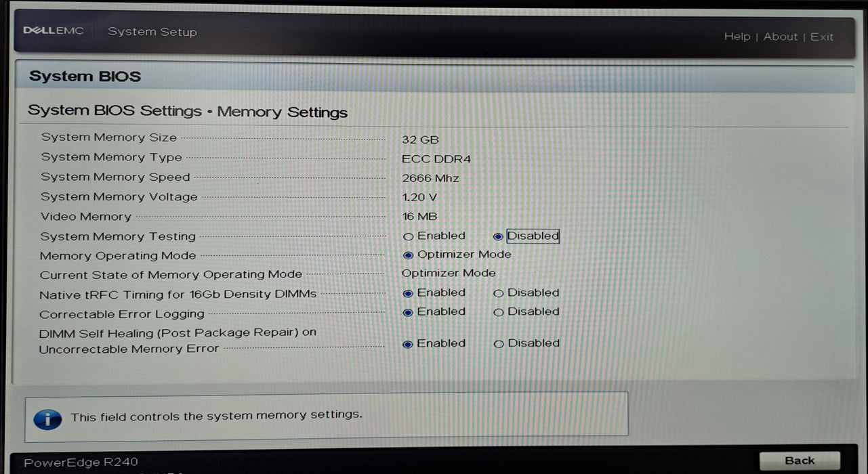Enable DIMM Self Healing on uncorrectable errors
The width and height of the screenshot is (868, 474).
(x=407, y=343)
